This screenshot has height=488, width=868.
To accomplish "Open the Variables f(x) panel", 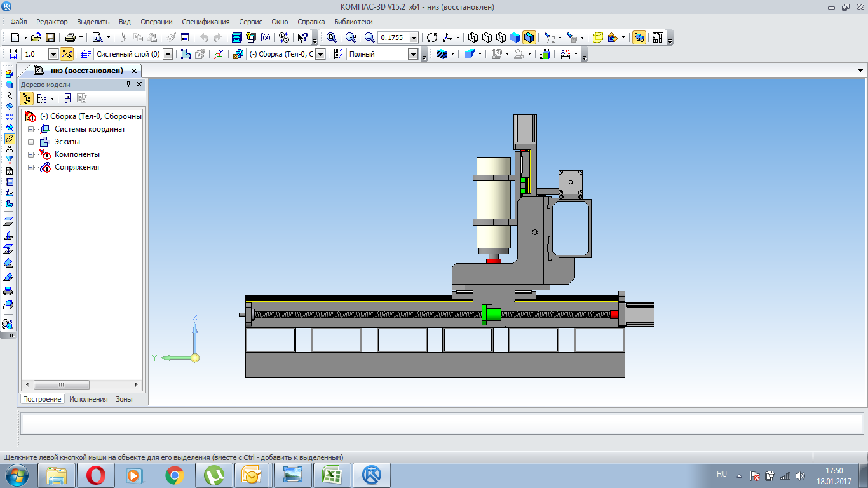I will pyautogui.click(x=265, y=37).
